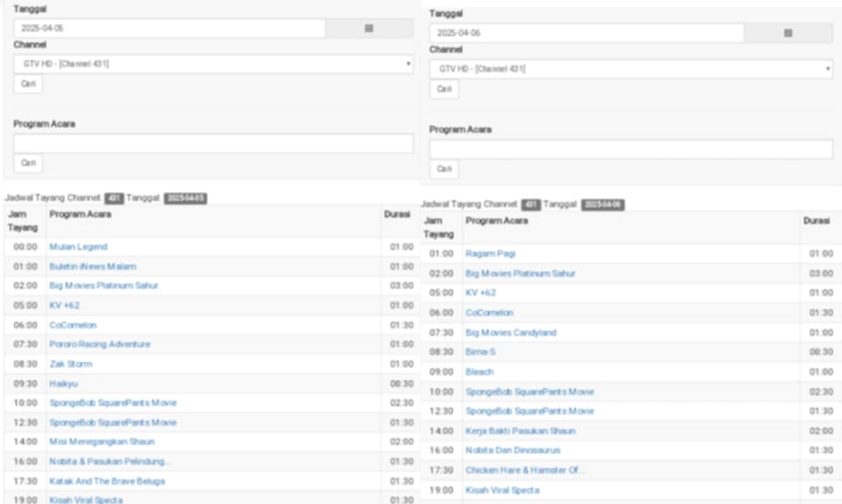Open the calendar picker beside date 2025-04-05
This screenshot has width=842, height=504.
click(368, 28)
